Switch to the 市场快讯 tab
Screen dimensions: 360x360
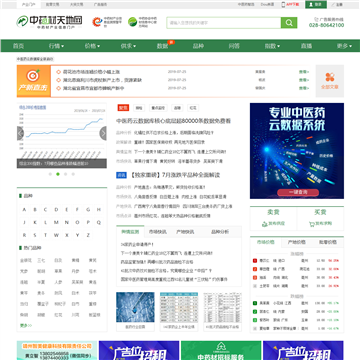158,232
